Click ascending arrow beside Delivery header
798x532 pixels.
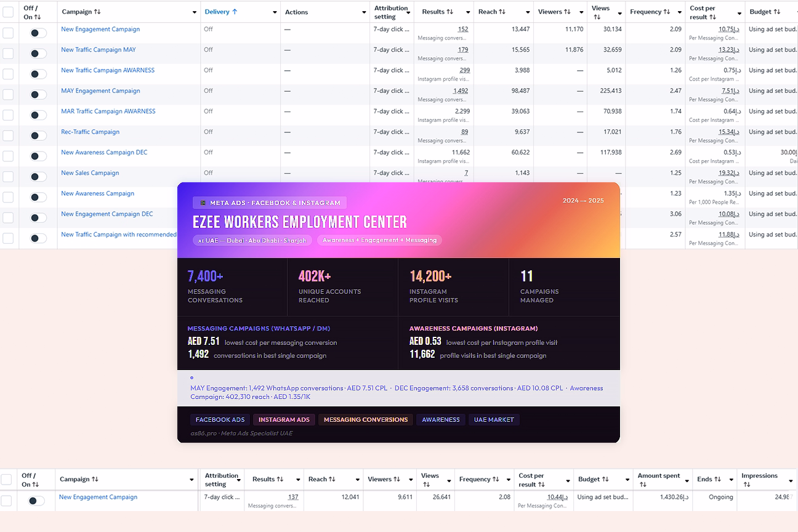[x=235, y=12]
